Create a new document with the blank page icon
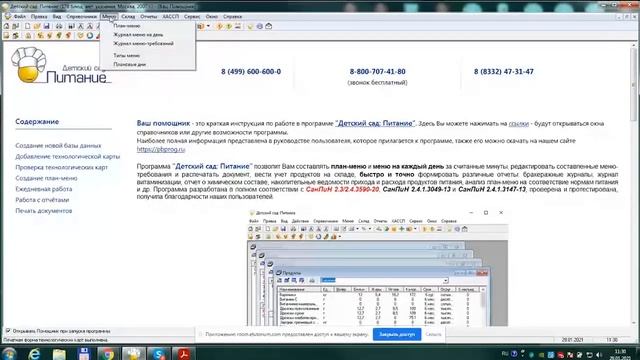 click(x=27, y=26)
